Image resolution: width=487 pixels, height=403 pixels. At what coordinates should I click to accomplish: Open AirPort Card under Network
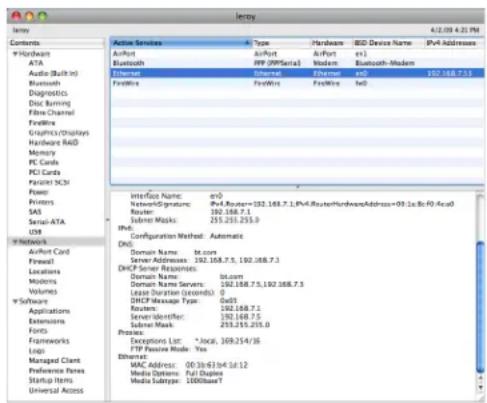pyautogui.click(x=49, y=251)
